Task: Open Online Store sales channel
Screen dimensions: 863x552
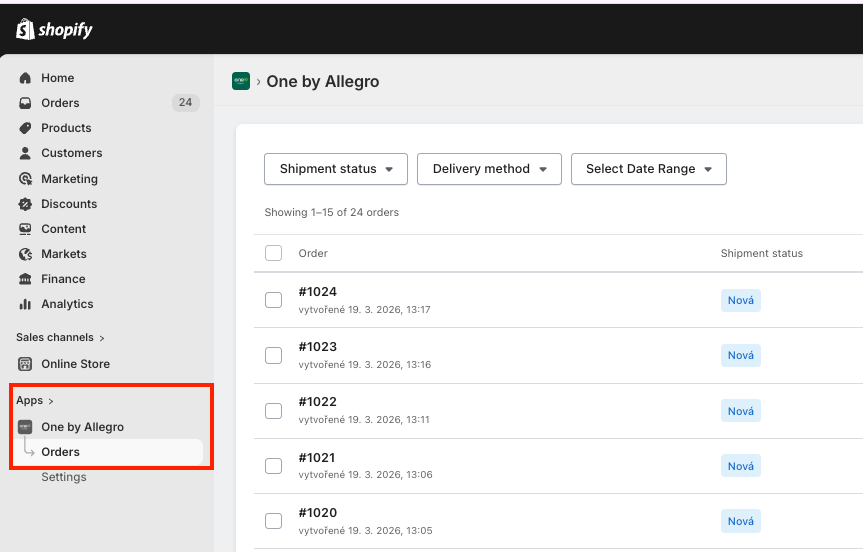Action: 75,364
